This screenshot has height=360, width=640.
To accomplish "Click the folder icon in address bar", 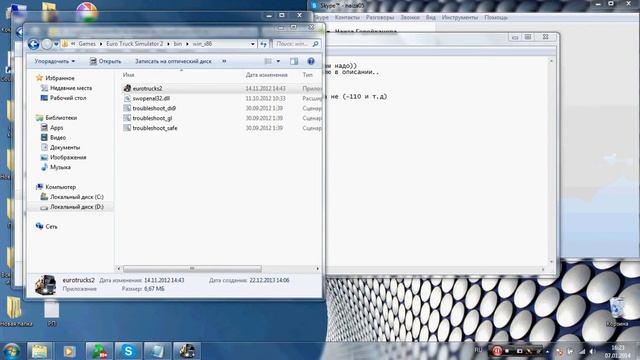I will coord(64,44).
